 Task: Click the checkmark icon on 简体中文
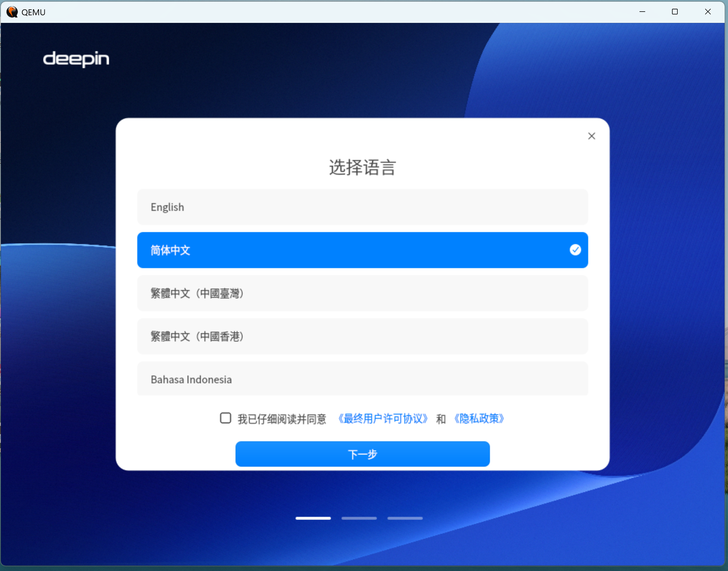(575, 250)
